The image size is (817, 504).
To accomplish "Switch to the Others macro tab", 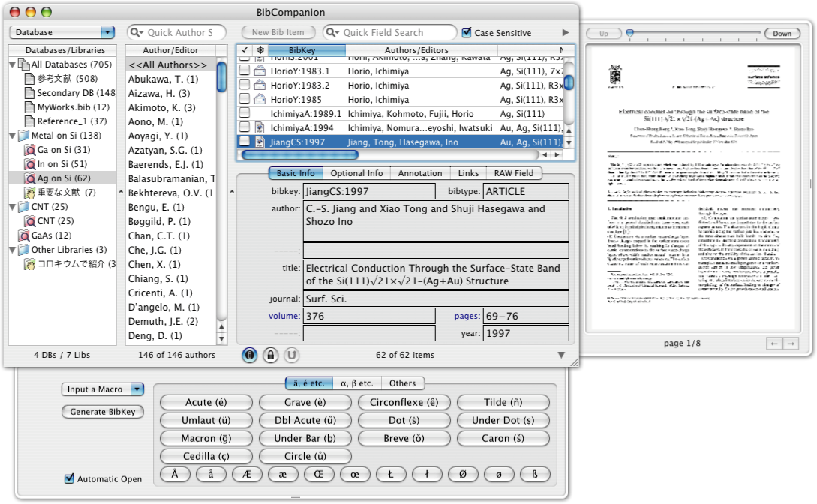I will click(403, 383).
